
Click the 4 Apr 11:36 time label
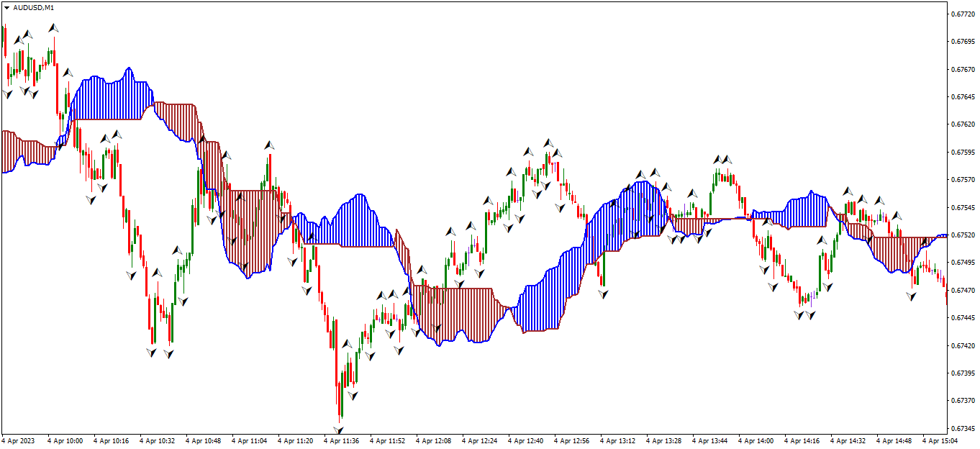341,440
